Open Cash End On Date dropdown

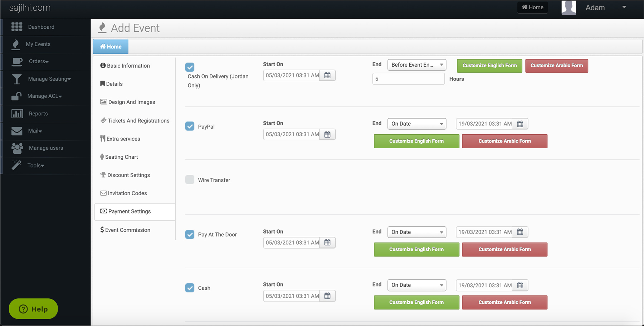coord(417,285)
